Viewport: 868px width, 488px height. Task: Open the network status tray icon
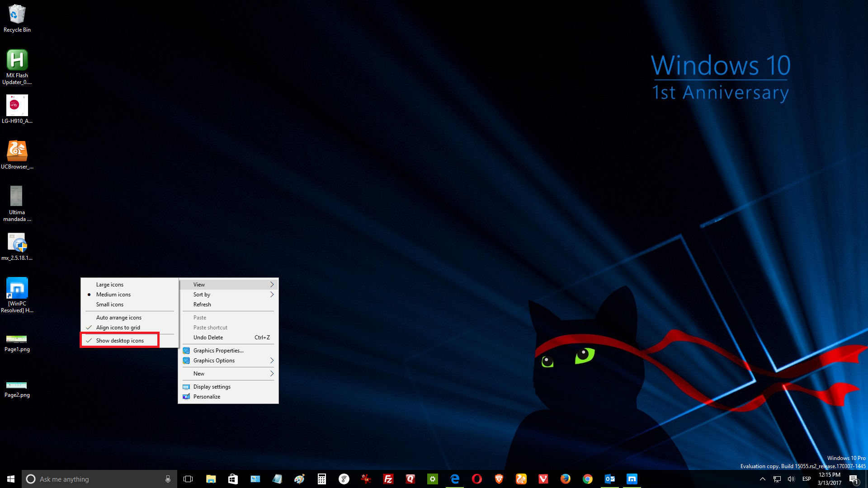click(777, 479)
